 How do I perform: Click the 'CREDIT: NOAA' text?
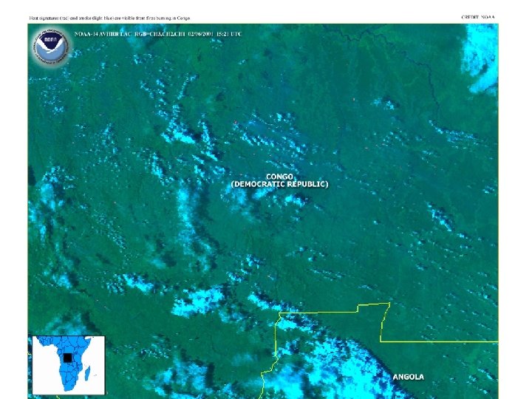(x=478, y=17)
